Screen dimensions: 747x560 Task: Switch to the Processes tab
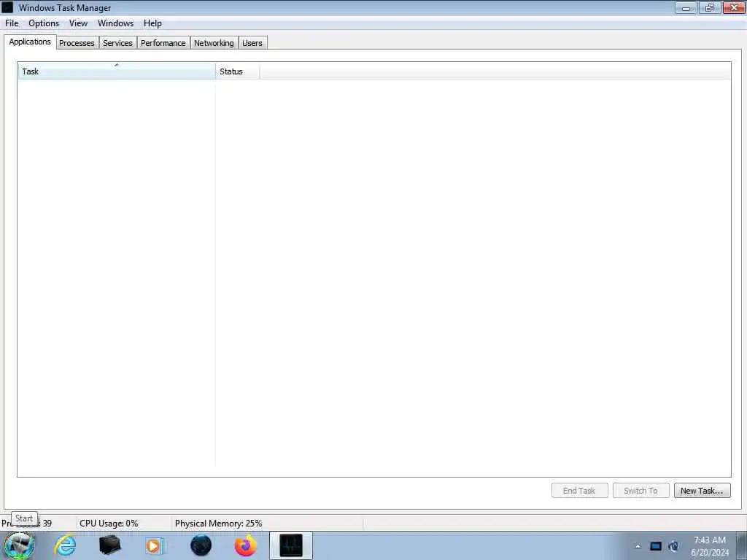(77, 43)
